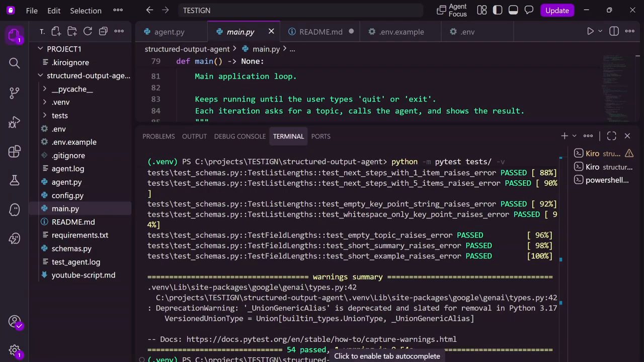Open the Customize Layout icon
Image resolution: width=644 pixels, height=362 pixels.
click(x=482, y=10)
